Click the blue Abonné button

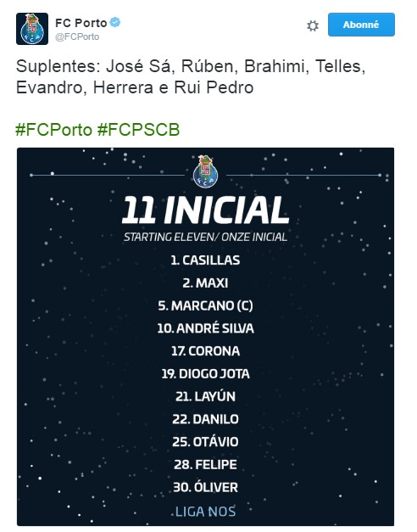(361, 25)
